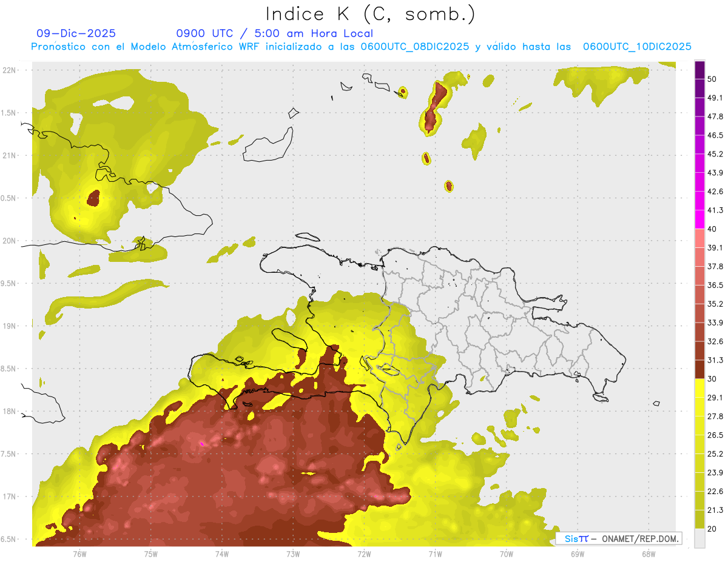Screen dimensions: 728x562
Task: Click the '22N' latitude axis label
Action: (x=10, y=70)
